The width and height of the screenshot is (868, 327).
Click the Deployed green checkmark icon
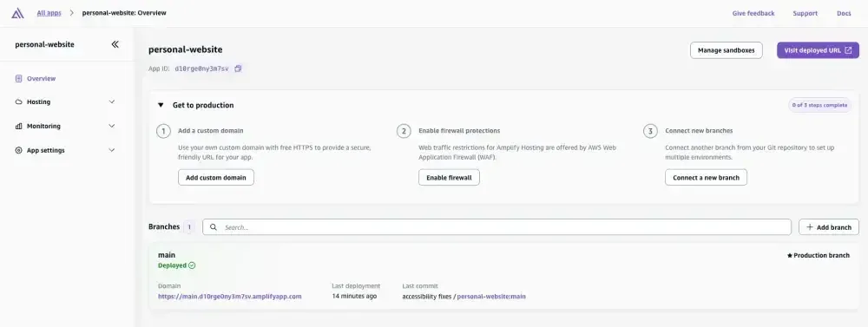(192, 265)
